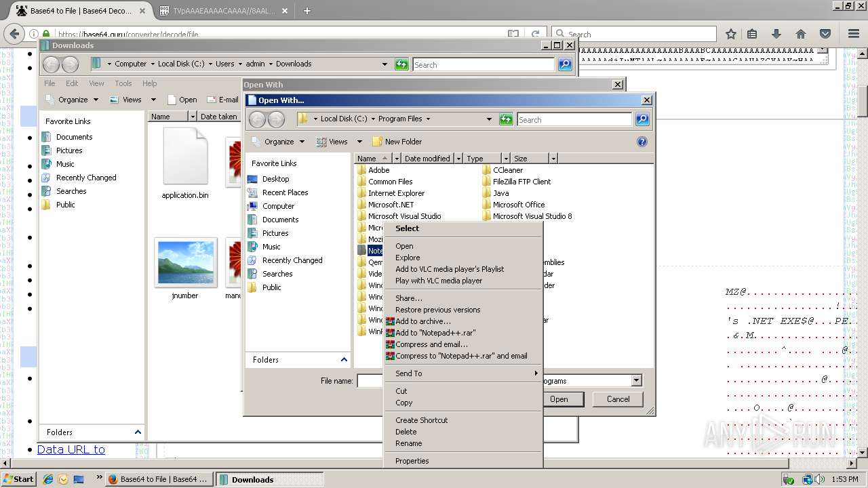868x488 pixels.
Task: Reload the page in Firefox
Action: point(535,34)
